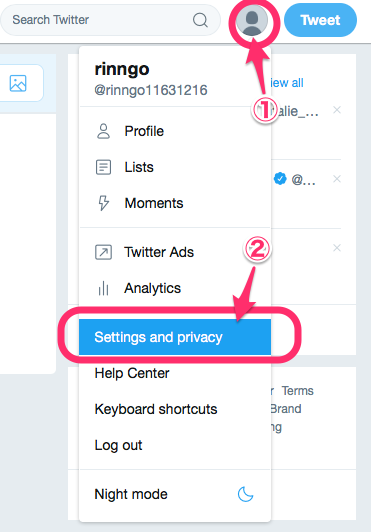Click the Analytics bar chart icon
The width and height of the screenshot is (371, 532).
(x=104, y=288)
